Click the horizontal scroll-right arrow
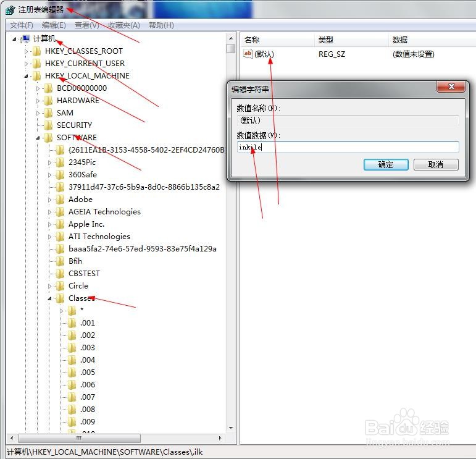The image size is (476, 459). 220,438
